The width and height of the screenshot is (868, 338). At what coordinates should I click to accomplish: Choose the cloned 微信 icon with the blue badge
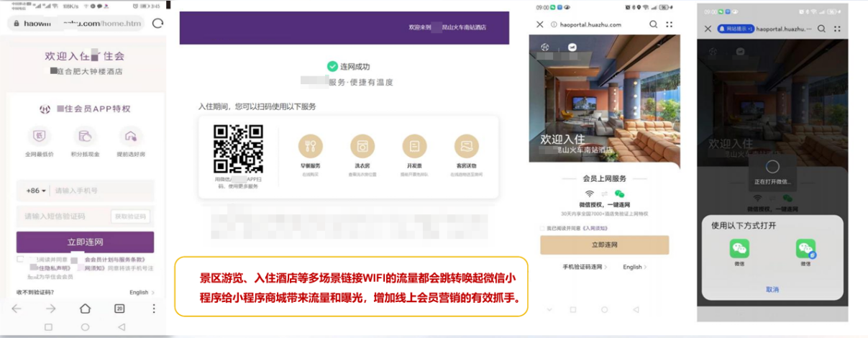click(805, 249)
